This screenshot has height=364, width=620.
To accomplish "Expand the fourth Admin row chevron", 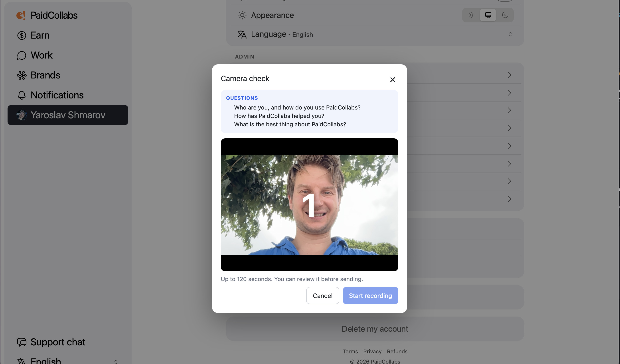I will 509,128.
